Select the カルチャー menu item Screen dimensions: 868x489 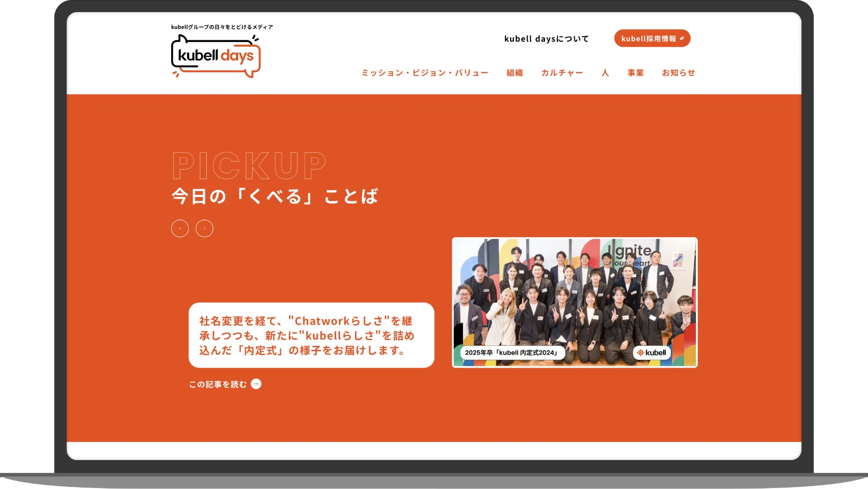point(562,73)
